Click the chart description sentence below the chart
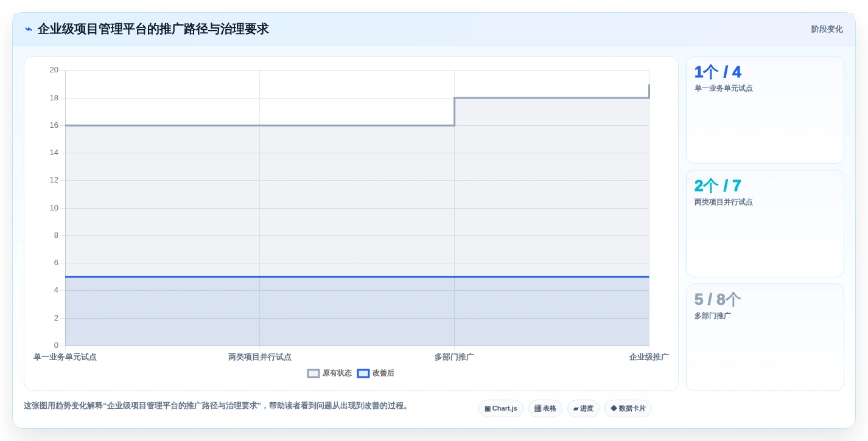This screenshot has width=868, height=441. [x=217, y=406]
